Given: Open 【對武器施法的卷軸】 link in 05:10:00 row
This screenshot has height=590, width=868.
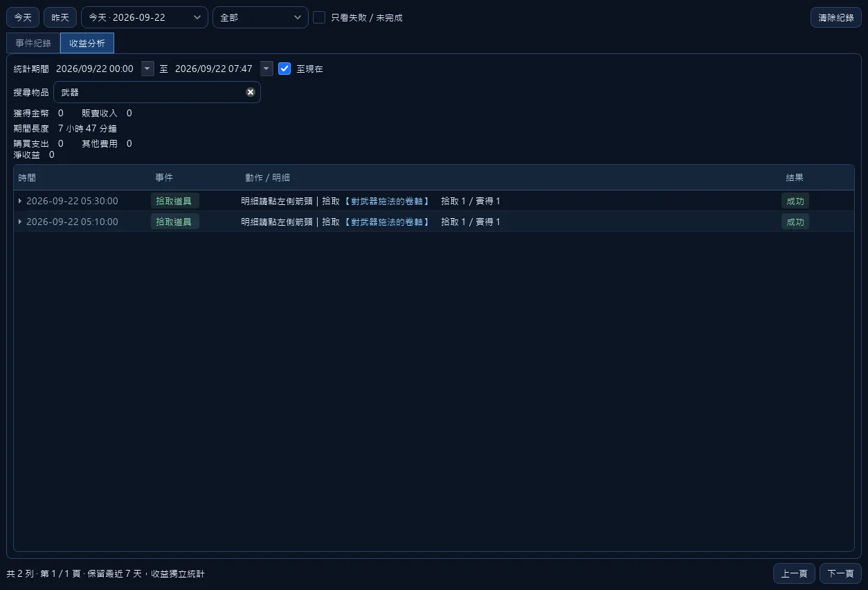Looking at the screenshot, I should coord(386,222).
